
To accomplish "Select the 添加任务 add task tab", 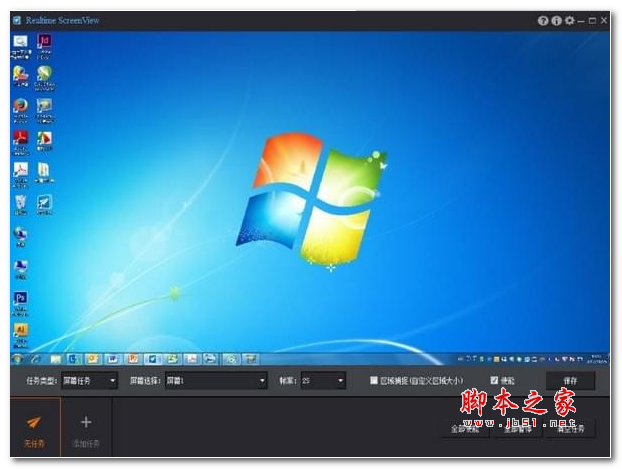I will pos(86,427).
